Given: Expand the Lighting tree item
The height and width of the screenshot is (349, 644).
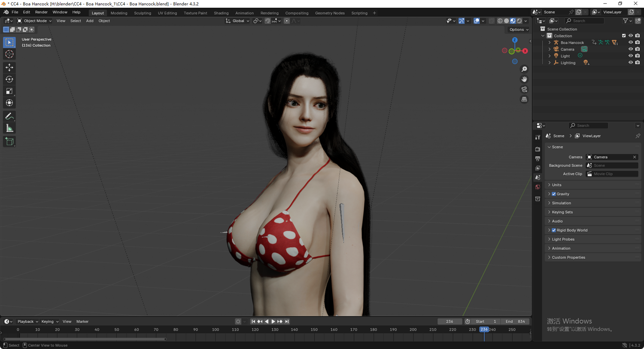Looking at the screenshot, I should click(x=550, y=63).
